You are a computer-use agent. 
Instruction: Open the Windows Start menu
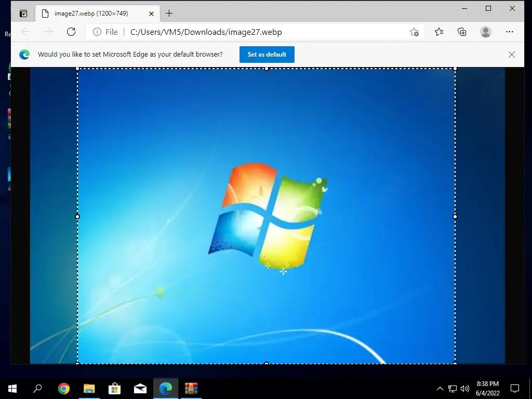(12, 389)
